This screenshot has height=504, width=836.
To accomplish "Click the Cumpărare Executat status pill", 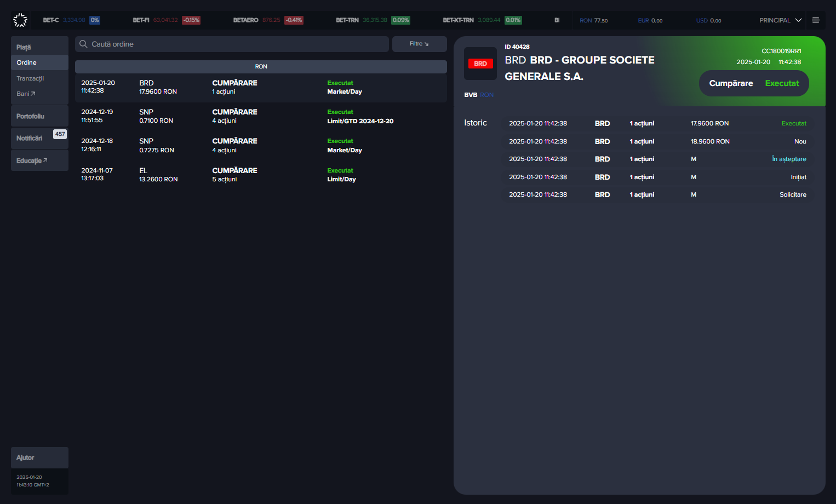I will click(x=754, y=83).
